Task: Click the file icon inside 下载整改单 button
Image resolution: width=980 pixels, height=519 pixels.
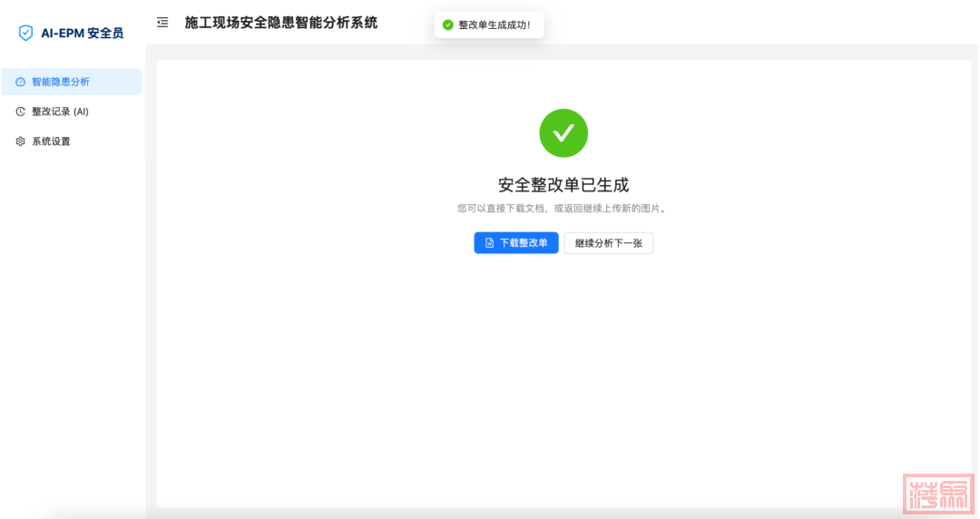Action: pyautogui.click(x=489, y=243)
